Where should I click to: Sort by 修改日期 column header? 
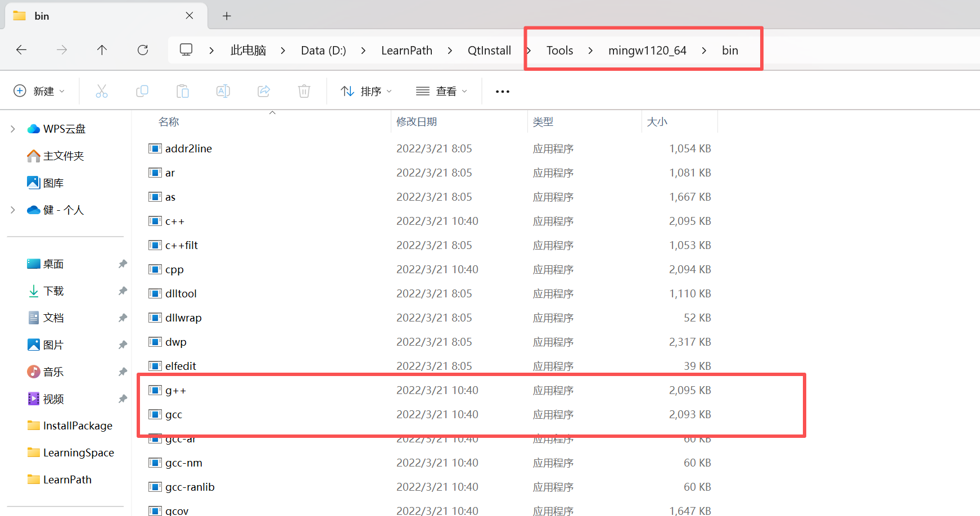tap(417, 122)
